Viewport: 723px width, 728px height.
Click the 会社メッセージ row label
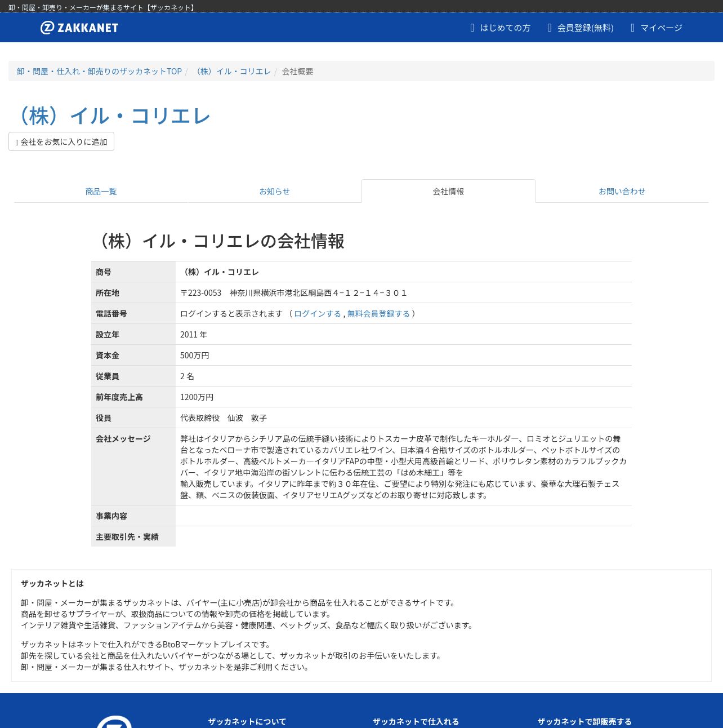pos(123,439)
